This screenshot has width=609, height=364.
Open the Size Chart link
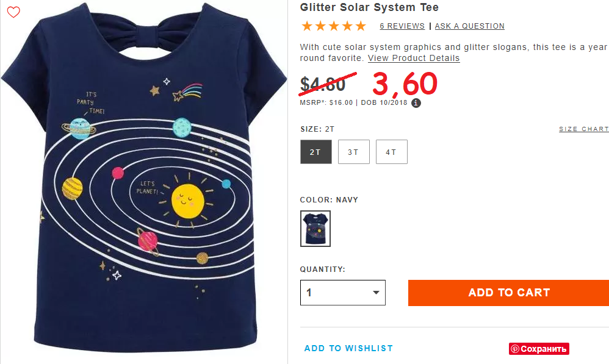click(584, 129)
